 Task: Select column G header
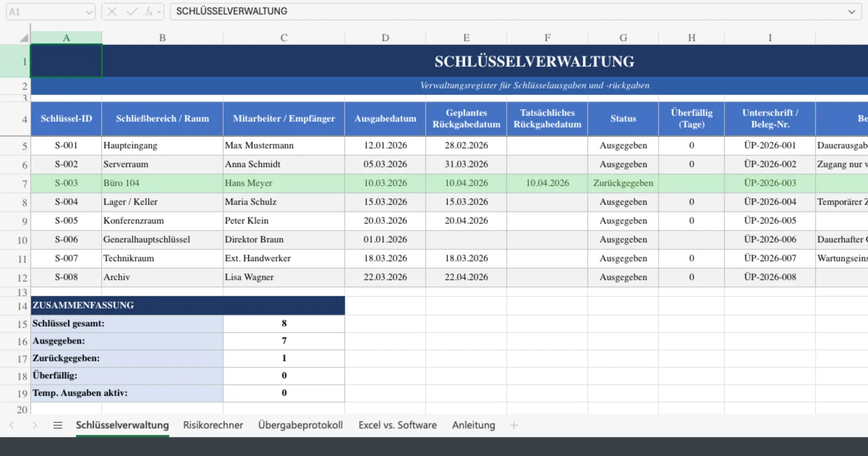[623, 38]
